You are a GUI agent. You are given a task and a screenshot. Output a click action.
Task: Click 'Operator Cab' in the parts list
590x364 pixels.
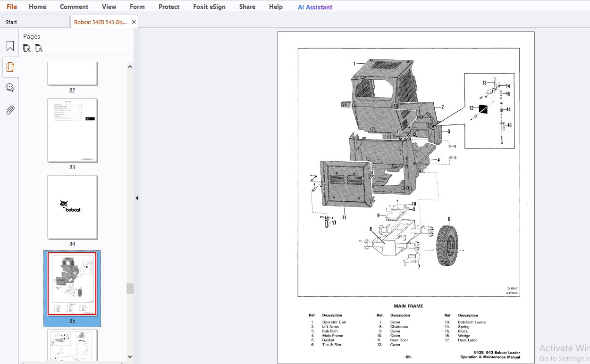pos(334,322)
